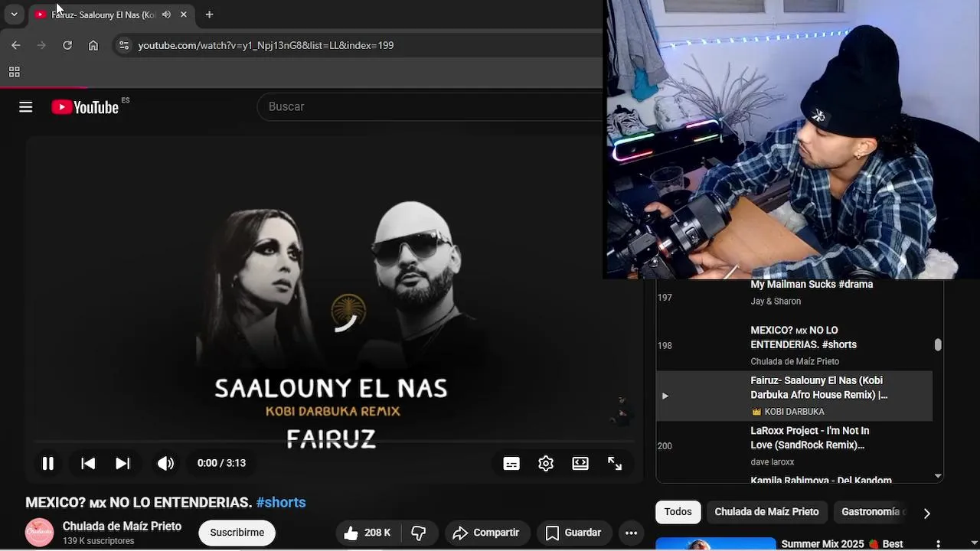The height and width of the screenshot is (551, 980).
Task: Dislike the video thumbs-down button
Action: point(419,533)
